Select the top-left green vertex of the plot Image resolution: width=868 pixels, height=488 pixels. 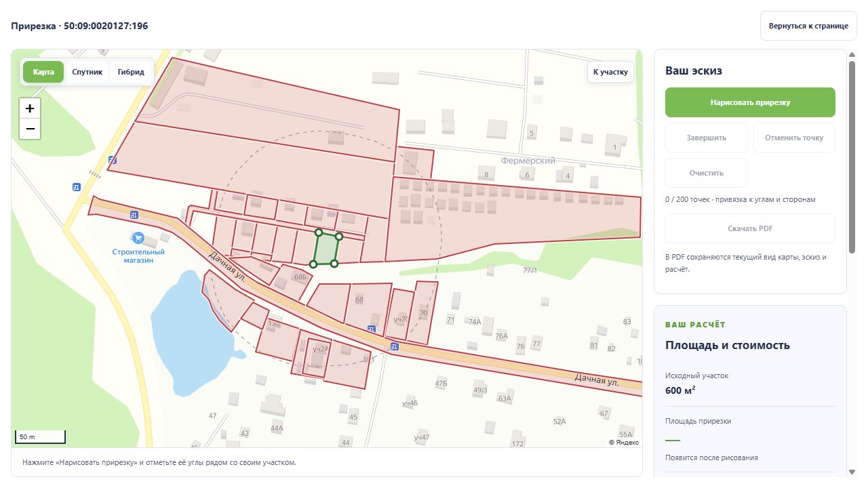tap(319, 232)
